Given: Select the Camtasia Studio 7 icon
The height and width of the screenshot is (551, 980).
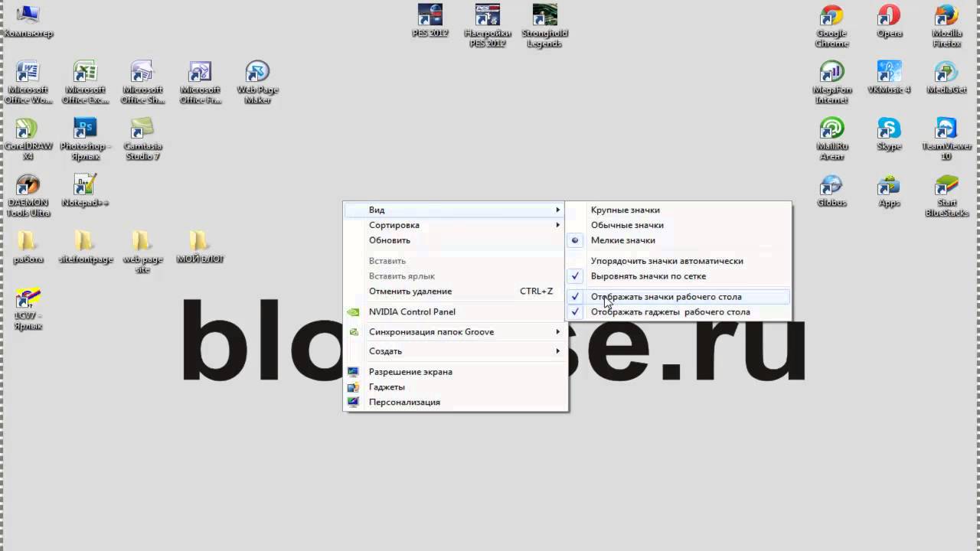Looking at the screenshot, I should tap(142, 139).
